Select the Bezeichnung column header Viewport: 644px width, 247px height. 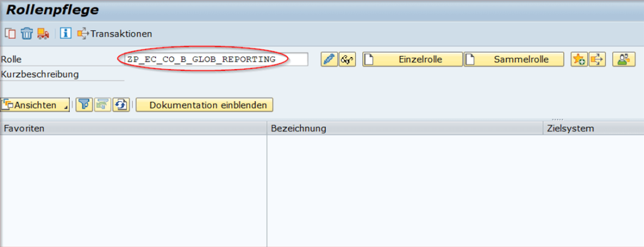405,128
